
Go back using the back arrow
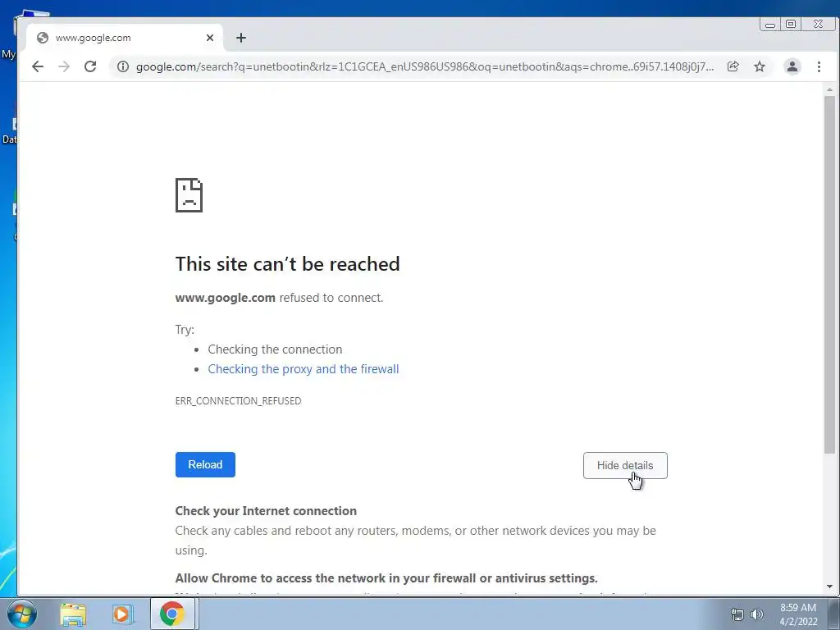coord(38,66)
